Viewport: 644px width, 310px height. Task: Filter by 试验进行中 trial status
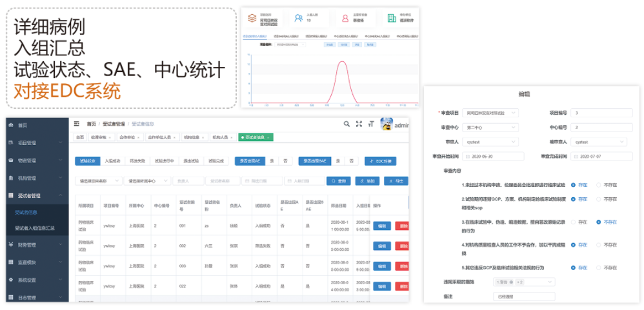coord(165,161)
